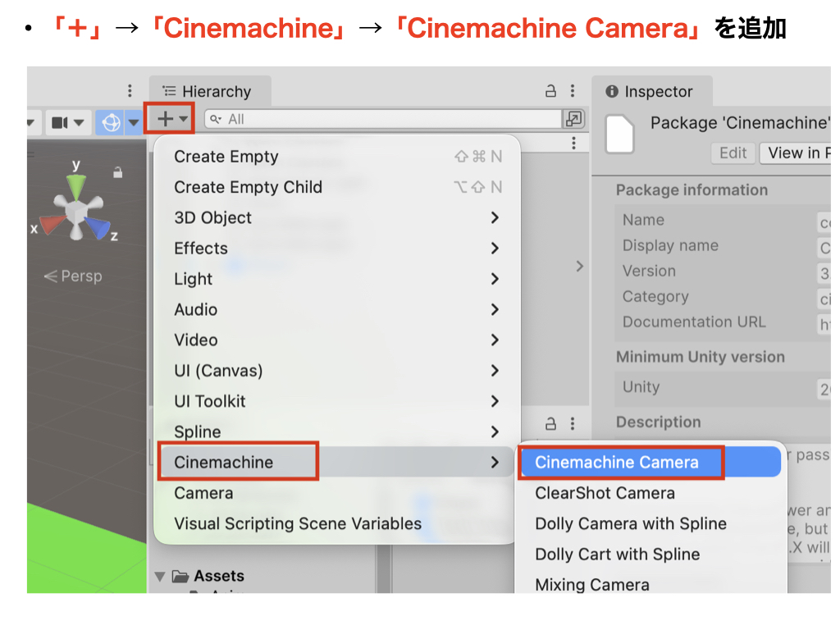The width and height of the screenshot is (840, 630).
Task: Click the Unity field label
Action: pyautogui.click(x=641, y=387)
